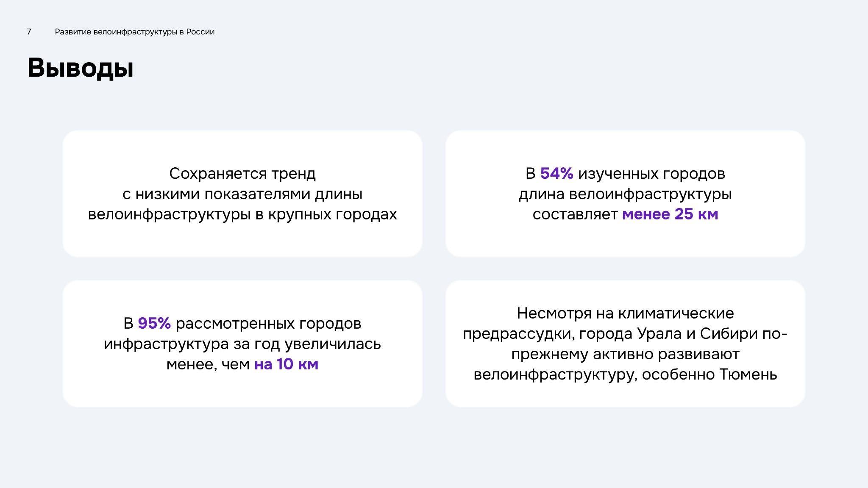This screenshot has width=868, height=488.
Task: Click the highlighted '95%' figure
Action: 154,323
